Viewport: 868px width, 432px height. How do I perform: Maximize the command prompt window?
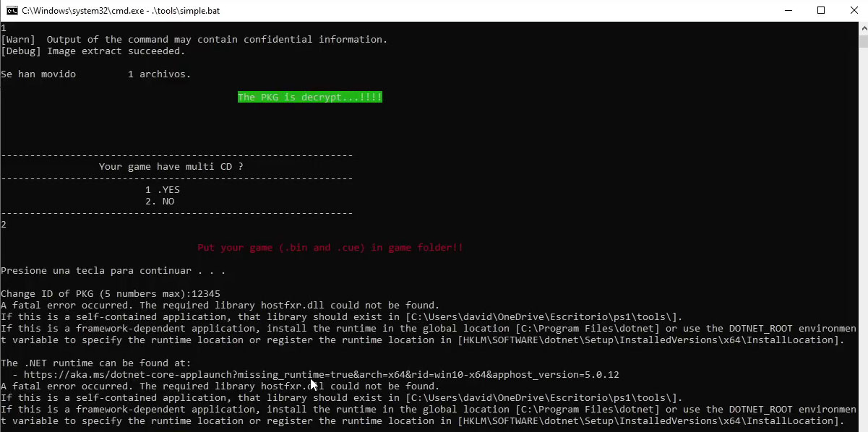click(x=821, y=10)
